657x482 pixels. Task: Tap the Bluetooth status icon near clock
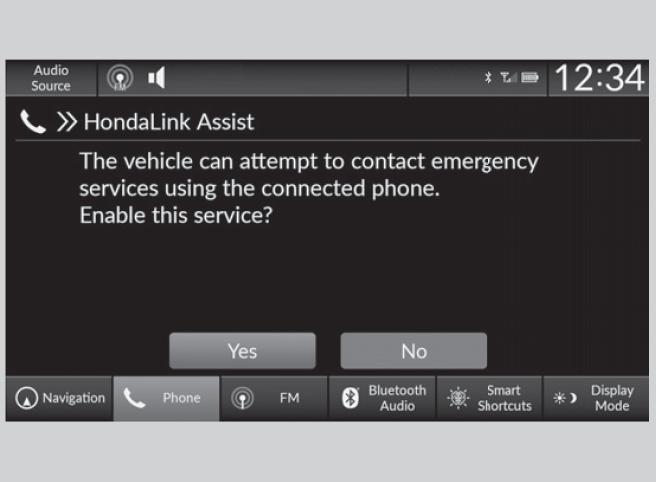click(x=488, y=78)
